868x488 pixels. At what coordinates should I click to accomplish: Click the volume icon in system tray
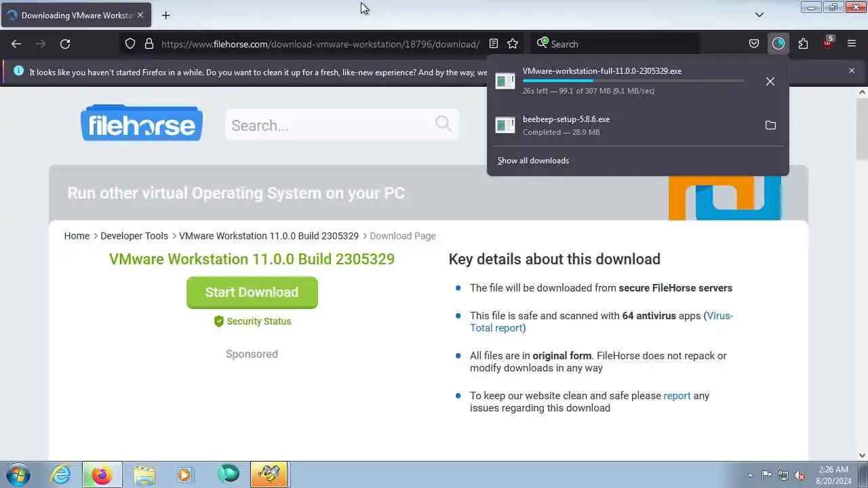point(800,475)
